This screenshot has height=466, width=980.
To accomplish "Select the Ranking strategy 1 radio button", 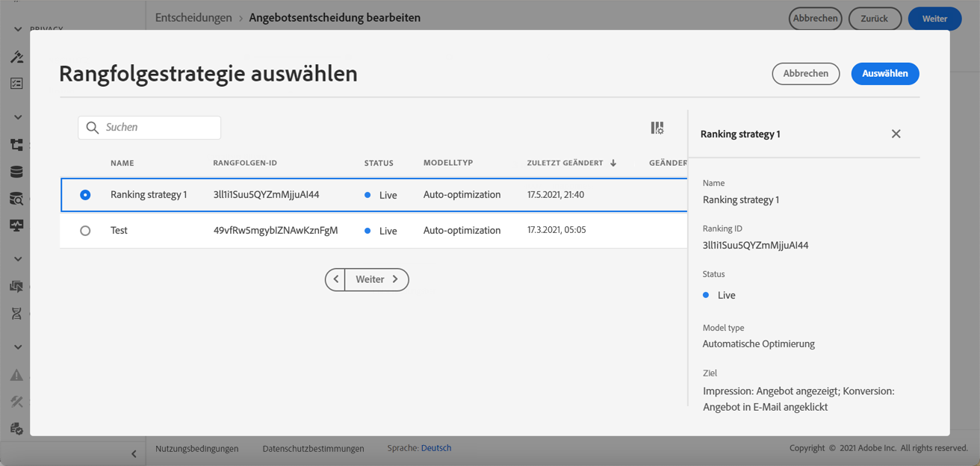I will point(85,195).
